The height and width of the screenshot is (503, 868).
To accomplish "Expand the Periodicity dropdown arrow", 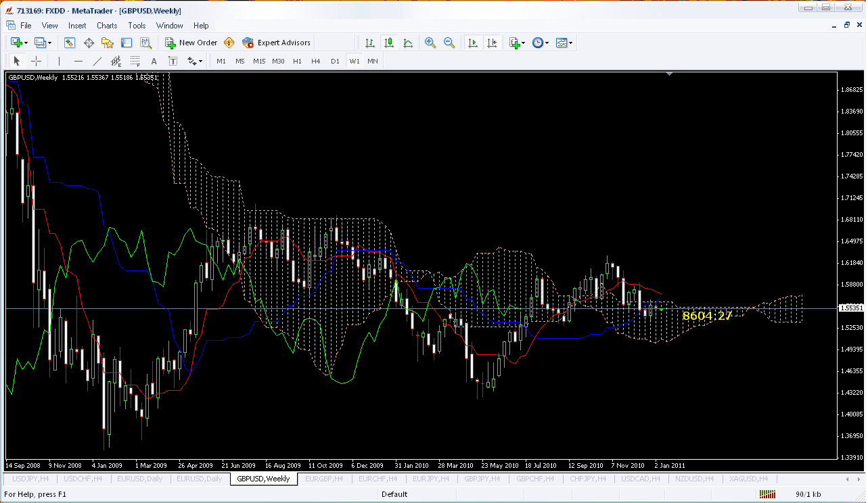I will click(x=547, y=43).
